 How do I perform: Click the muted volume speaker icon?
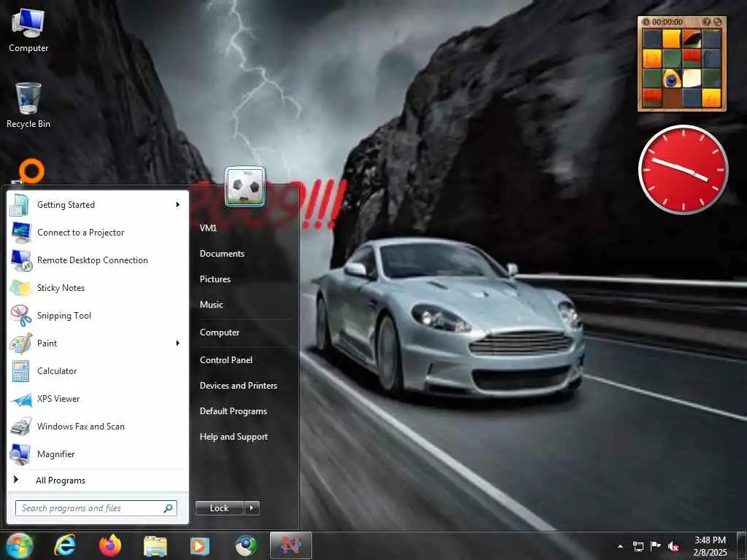pos(673,546)
